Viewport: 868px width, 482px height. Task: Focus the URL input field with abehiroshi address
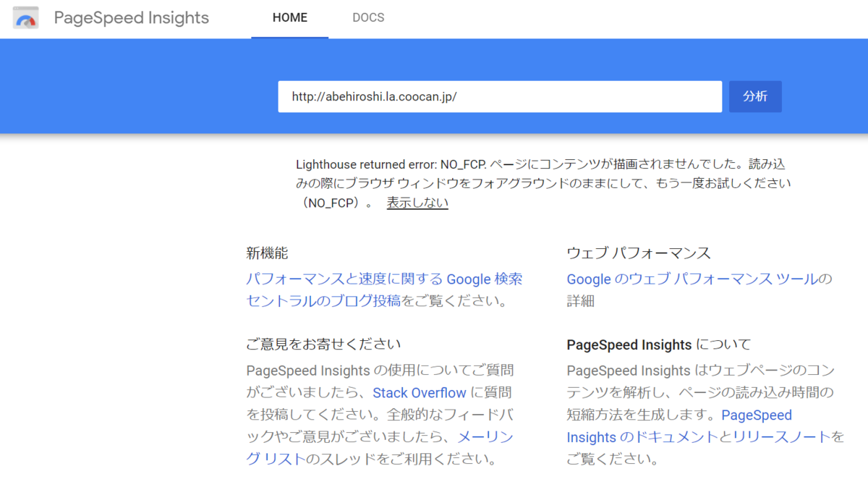tap(500, 96)
